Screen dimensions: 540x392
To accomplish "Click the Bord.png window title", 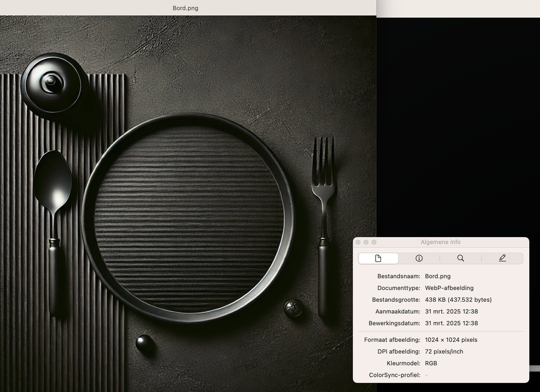I will point(185,8).
